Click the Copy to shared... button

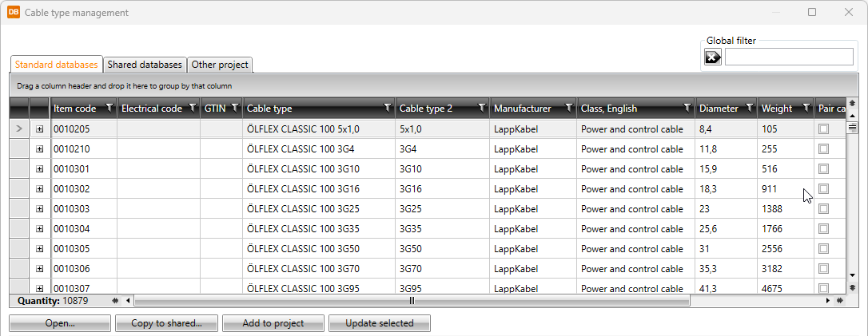point(165,323)
